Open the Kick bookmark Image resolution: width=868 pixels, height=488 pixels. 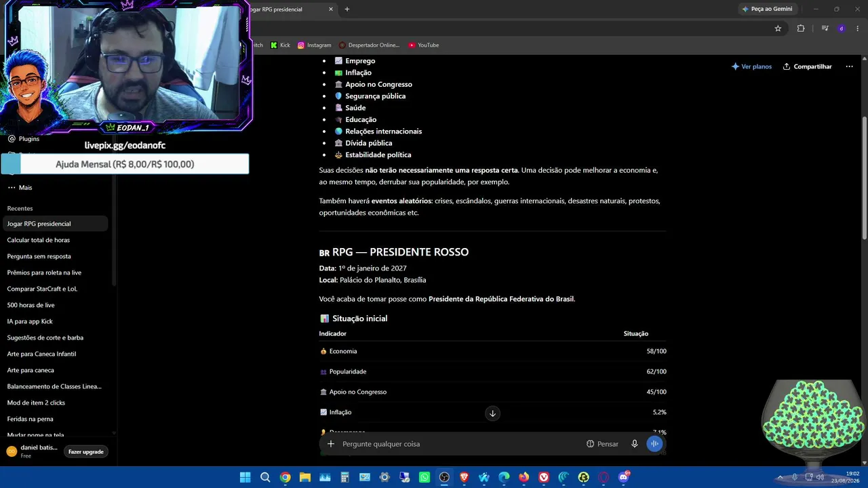point(280,45)
